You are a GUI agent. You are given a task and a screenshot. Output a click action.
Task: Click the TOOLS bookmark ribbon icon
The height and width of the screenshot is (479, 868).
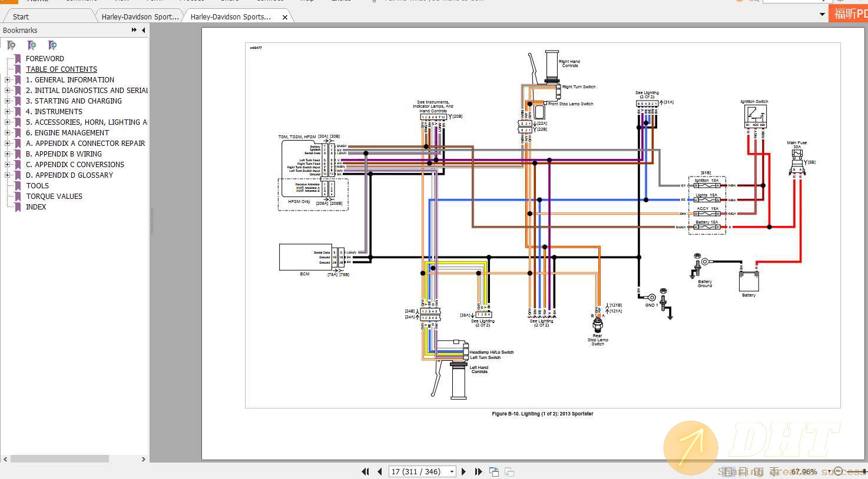pyautogui.click(x=18, y=185)
